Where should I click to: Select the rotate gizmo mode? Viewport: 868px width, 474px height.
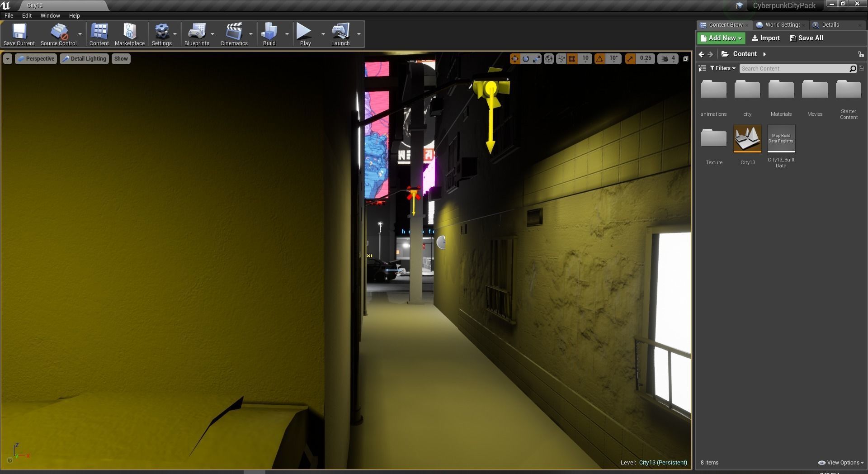coord(526,59)
